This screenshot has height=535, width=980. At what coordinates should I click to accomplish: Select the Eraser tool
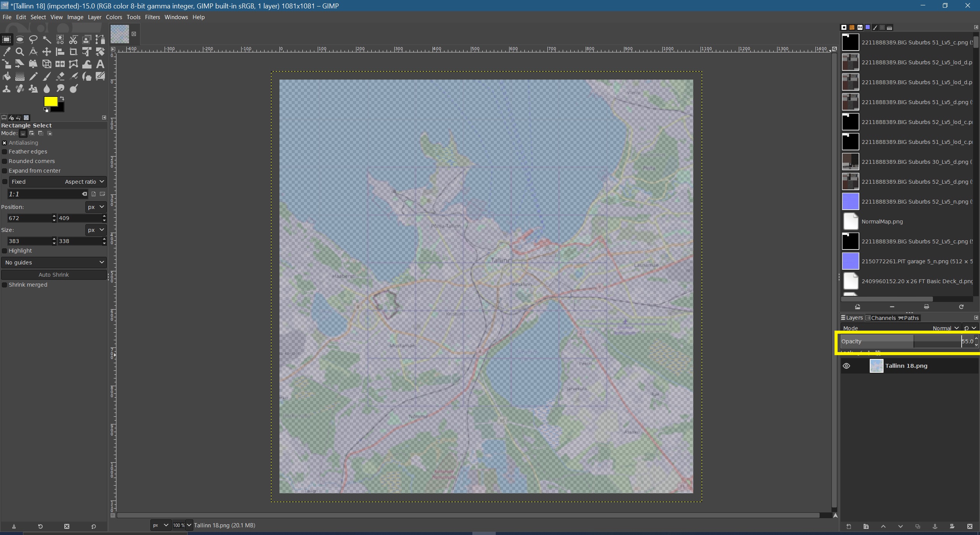[60, 77]
